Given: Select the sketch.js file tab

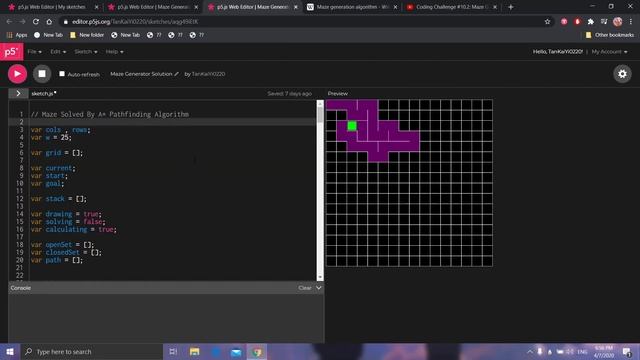Looking at the screenshot, I should point(44,93).
